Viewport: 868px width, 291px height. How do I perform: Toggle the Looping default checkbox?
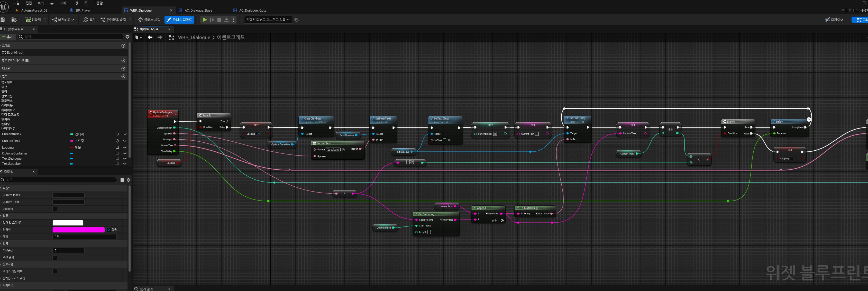pyautogui.click(x=55, y=209)
